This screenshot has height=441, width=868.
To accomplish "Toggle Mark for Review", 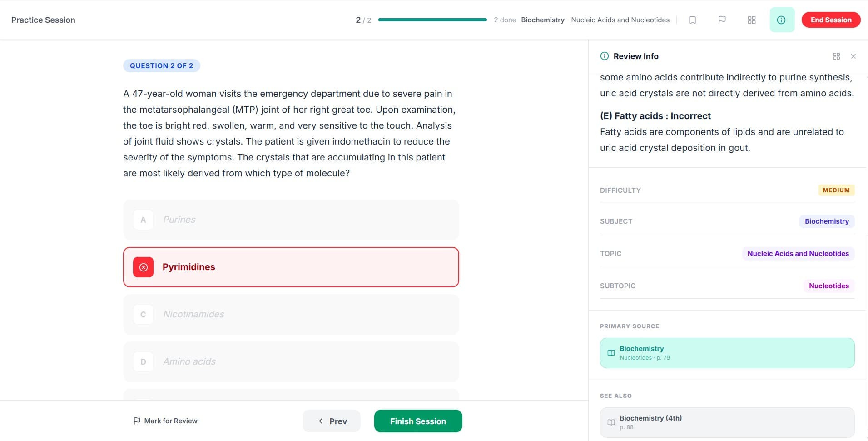I will point(165,421).
